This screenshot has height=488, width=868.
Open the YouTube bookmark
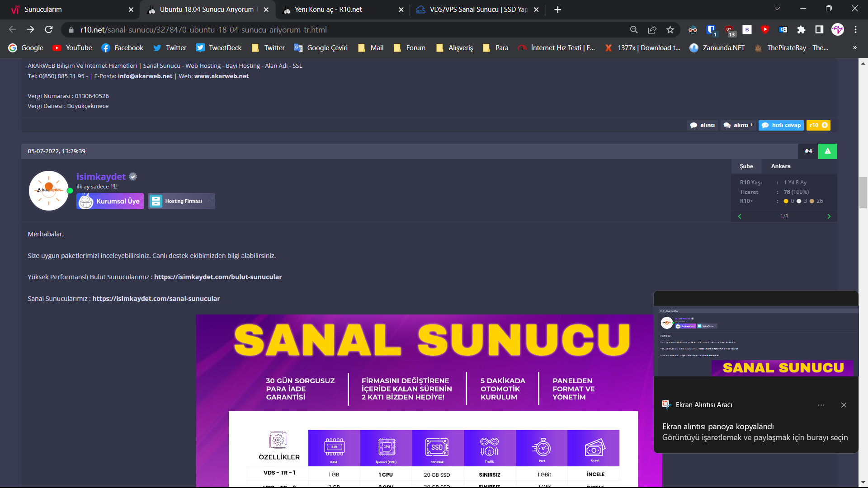72,48
